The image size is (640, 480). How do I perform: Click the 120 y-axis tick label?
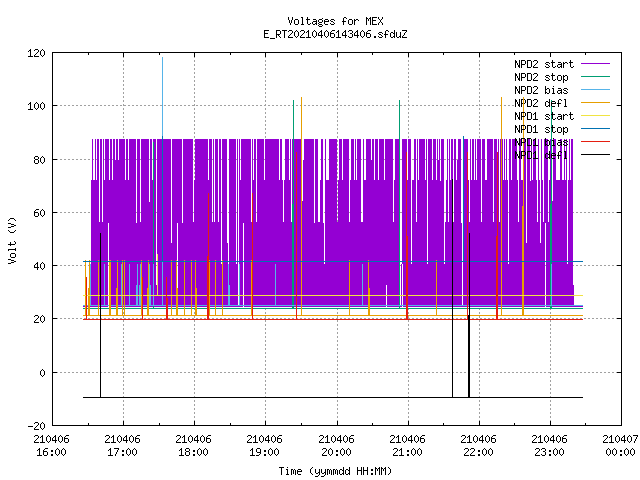point(36,53)
